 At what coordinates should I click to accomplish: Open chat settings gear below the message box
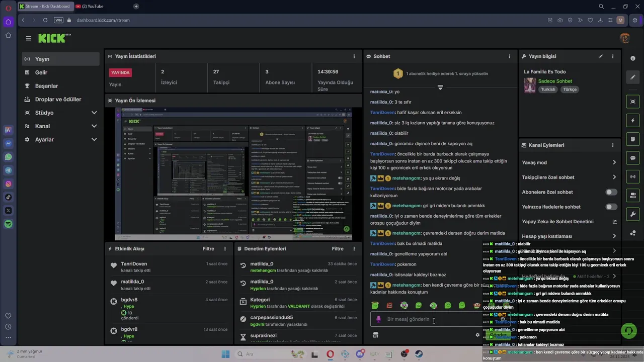tap(477, 335)
